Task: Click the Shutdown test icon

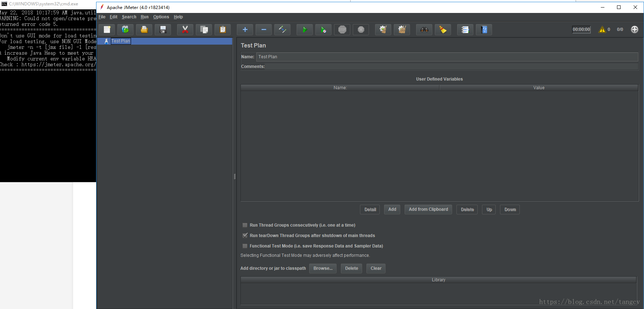Action: pyautogui.click(x=361, y=29)
